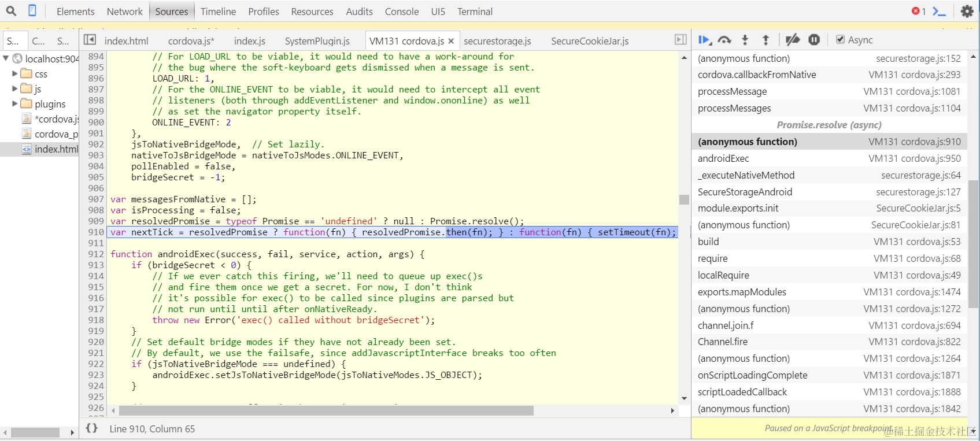The height and width of the screenshot is (441, 980).
Task: Select Channel.fire stack frame
Action: tap(829, 342)
